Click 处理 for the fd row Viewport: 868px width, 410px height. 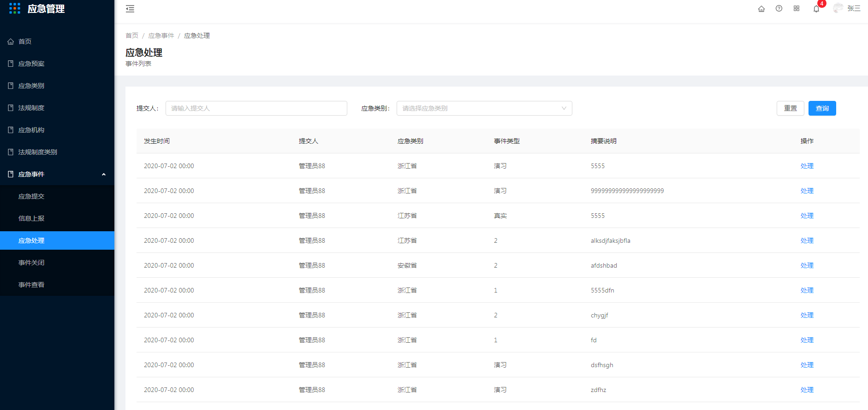(x=807, y=340)
